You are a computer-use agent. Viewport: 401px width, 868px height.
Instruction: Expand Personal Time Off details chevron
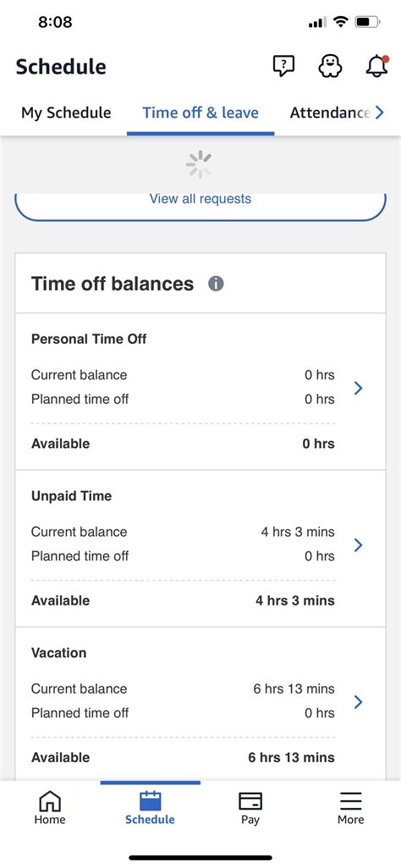[x=358, y=388]
